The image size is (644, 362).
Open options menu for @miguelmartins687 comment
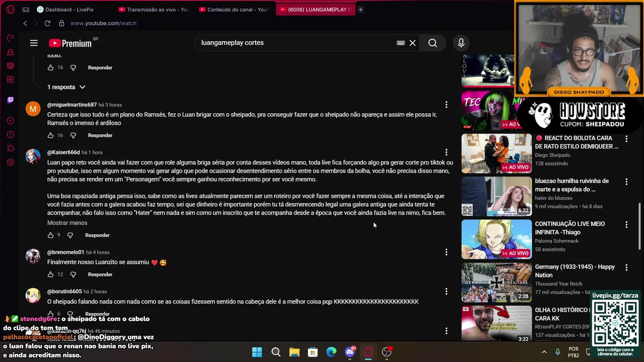(x=446, y=105)
